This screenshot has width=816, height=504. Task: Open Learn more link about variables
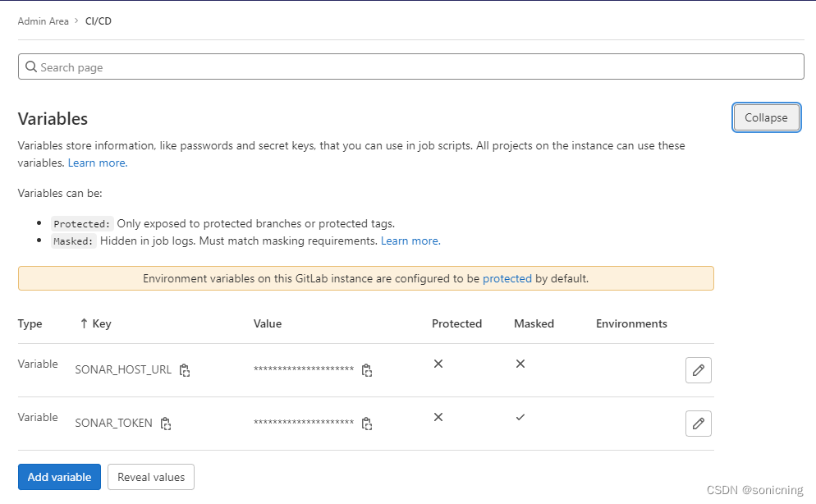[x=97, y=163]
